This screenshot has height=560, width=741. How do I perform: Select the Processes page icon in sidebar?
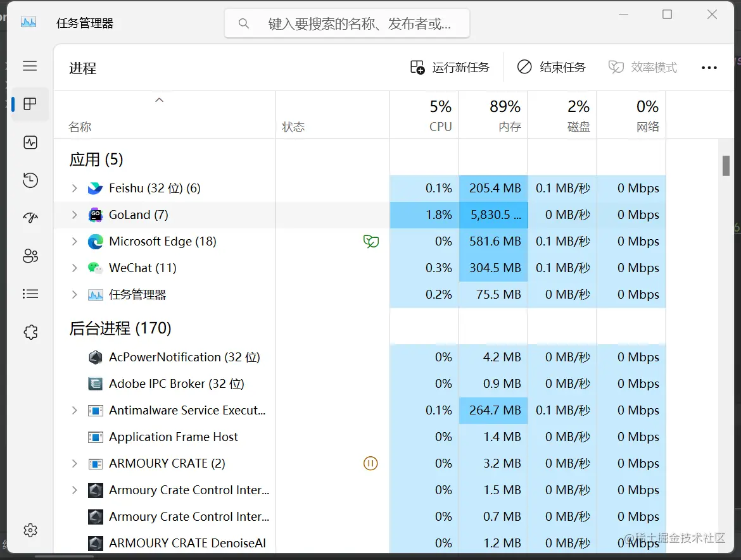[x=30, y=104]
